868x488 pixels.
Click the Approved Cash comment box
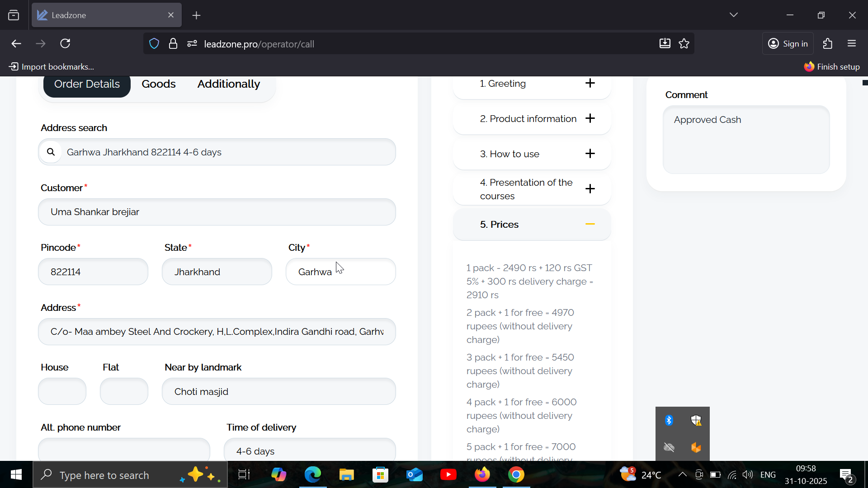(x=746, y=140)
